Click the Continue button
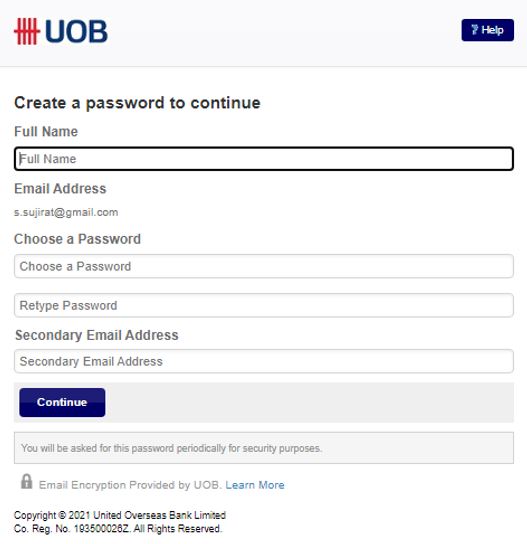Screen dimensions: 527x544 62,402
